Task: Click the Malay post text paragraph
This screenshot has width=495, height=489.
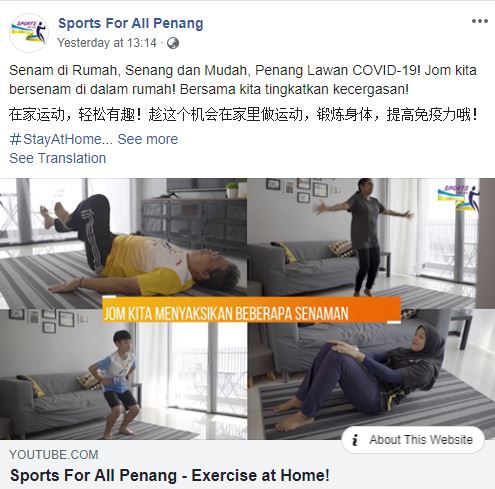Action: coord(243,80)
